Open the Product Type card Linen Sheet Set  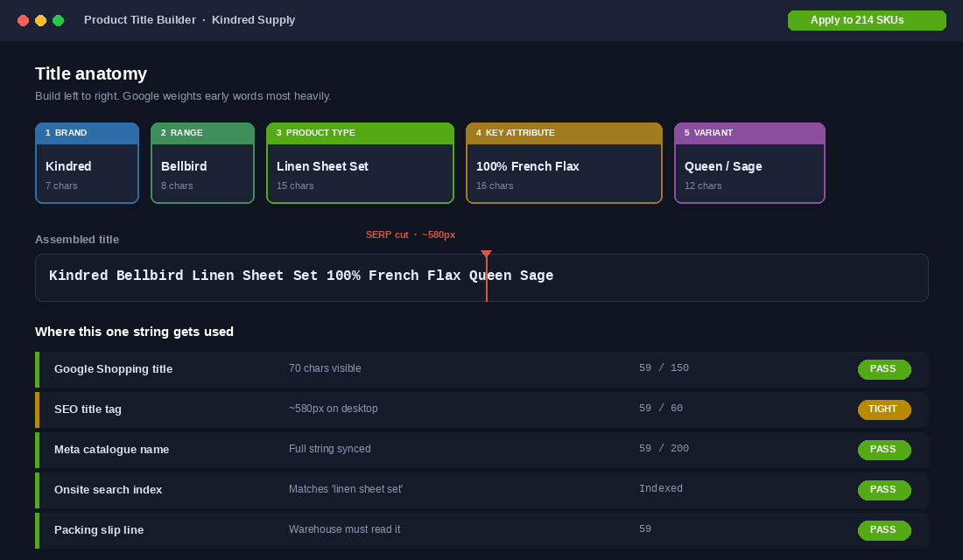click(x=360, y=163)
